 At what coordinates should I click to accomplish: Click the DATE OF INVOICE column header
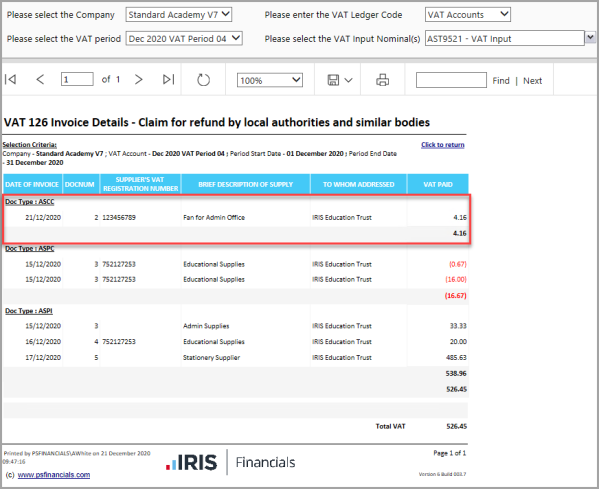pyautogui.click(x=32, y=184)
